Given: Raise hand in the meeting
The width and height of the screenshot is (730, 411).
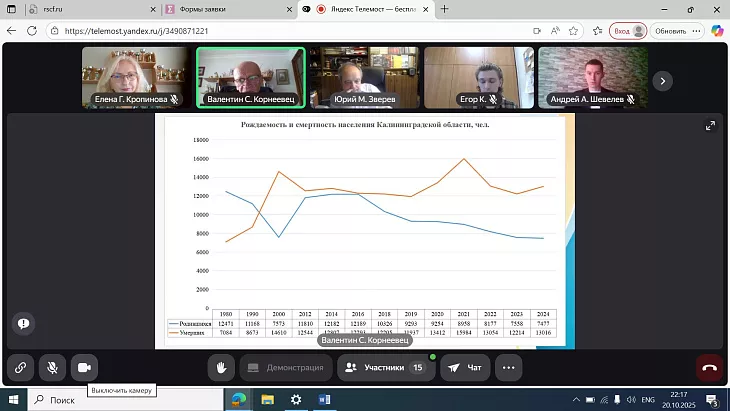Looking at the screenshot, I should pos(221,367).
